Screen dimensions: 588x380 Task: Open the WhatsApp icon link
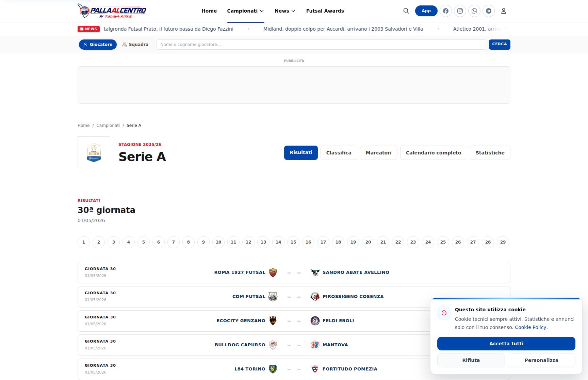(x=474, y=11)
